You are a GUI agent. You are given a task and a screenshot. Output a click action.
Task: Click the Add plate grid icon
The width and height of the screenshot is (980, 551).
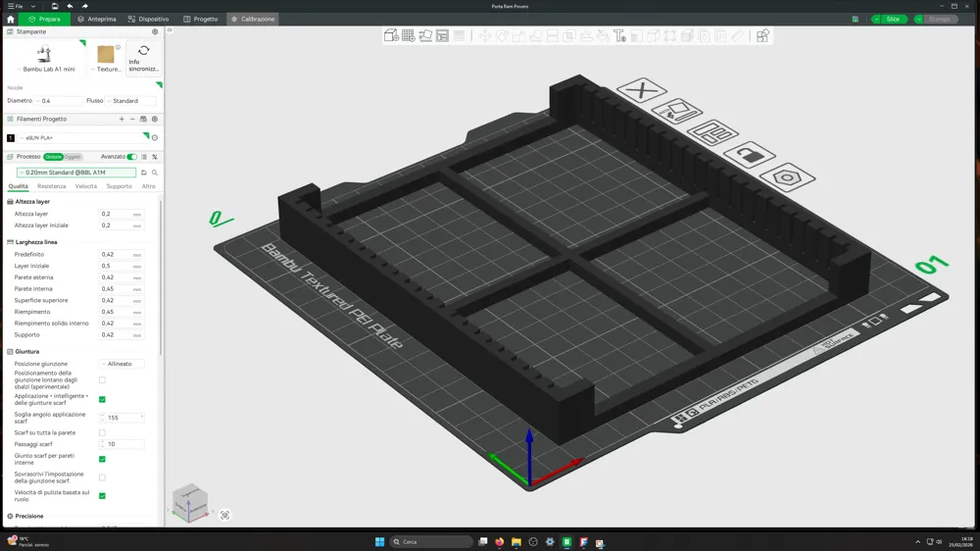[x=408, y=35]
